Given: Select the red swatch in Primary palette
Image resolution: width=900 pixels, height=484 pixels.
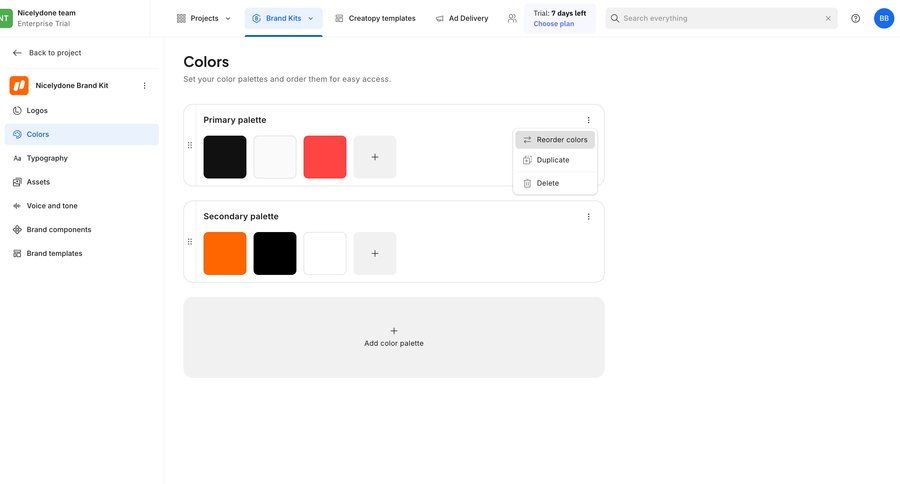Looking at the screenshot, I should [325, 157].
